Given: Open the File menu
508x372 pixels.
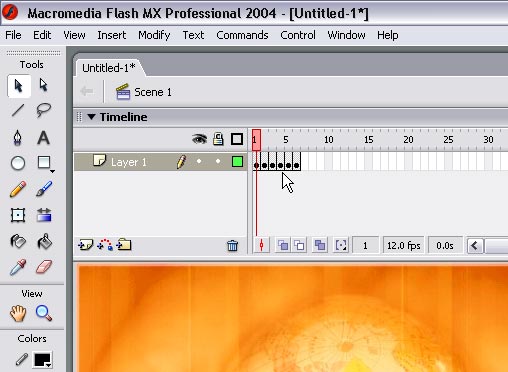Looking at the screenshot, I should click(x=13, y=35).
